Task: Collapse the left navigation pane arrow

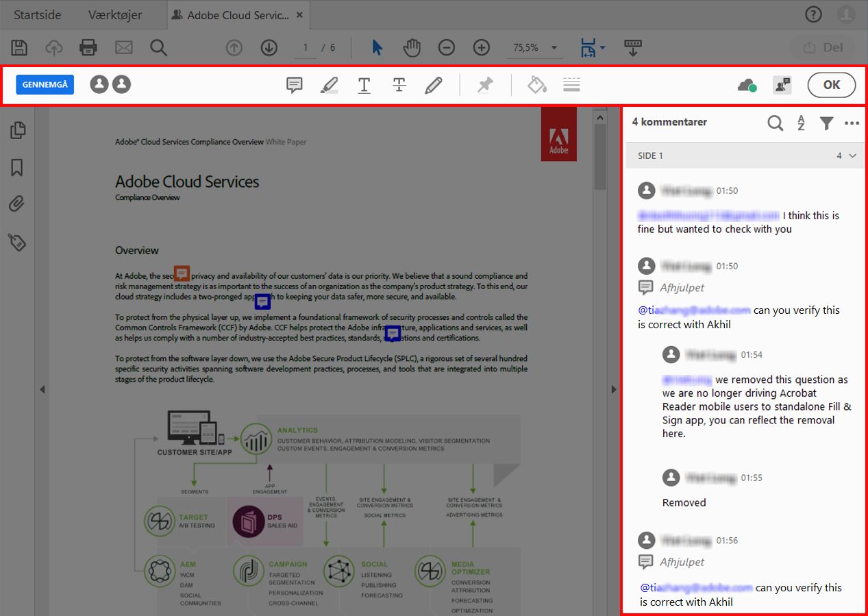Action: (x=42, y=389)
